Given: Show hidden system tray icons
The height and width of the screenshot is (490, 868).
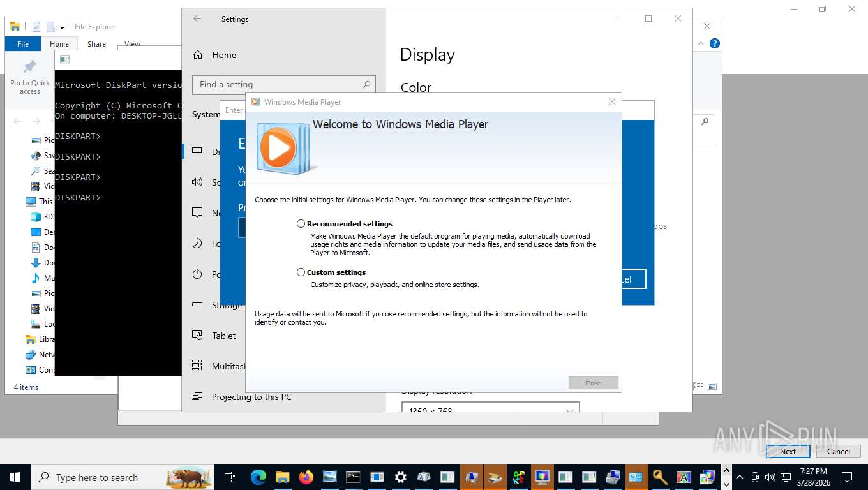Looking at the screenshot, I should (740, 477).
